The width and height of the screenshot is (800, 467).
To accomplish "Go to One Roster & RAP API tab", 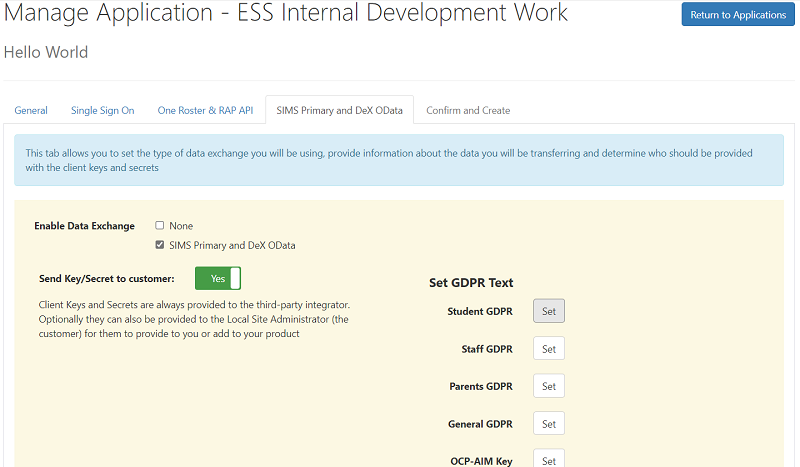I will (205, 110).
